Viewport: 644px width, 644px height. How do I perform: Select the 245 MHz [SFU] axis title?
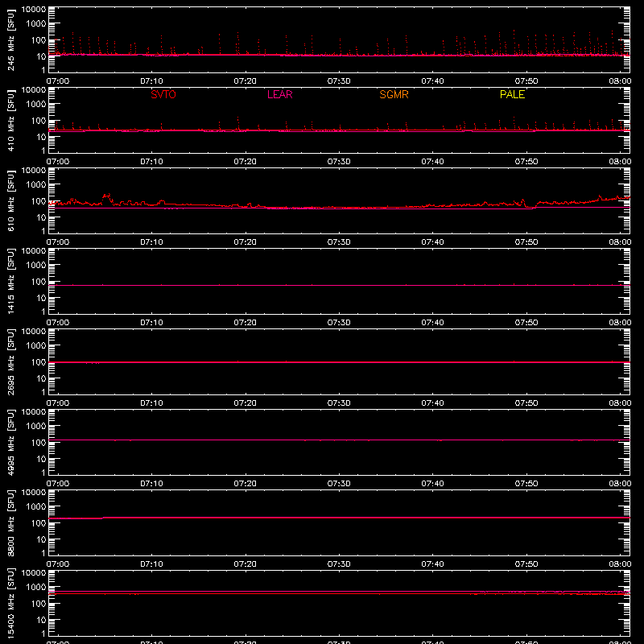10,39
